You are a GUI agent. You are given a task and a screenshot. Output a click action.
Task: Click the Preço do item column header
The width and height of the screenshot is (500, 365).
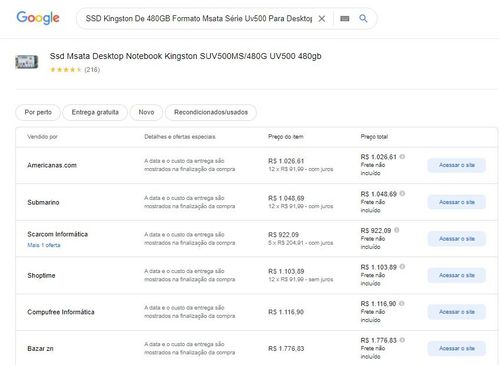click(286, 137)
